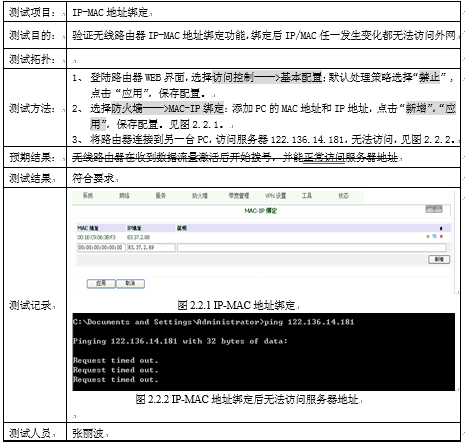Open the 工具 menu tab
Viewport: 465px width, 447px height.
click(x=307, y=196)
